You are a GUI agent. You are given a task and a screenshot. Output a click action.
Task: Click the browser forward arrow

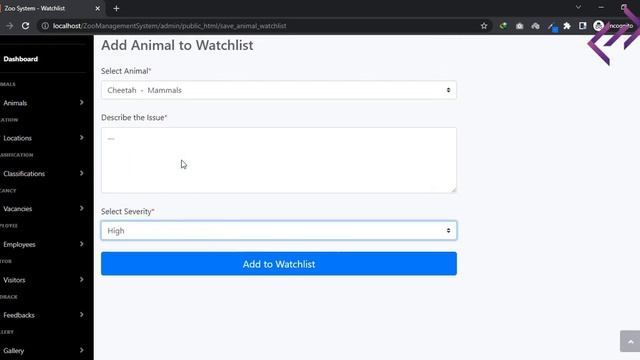9,26
